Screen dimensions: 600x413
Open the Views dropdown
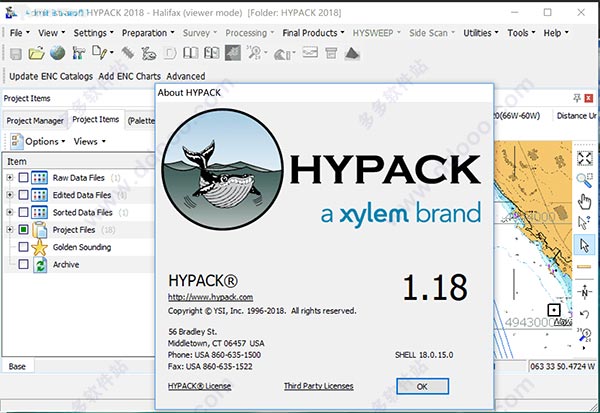coord(89,142)
